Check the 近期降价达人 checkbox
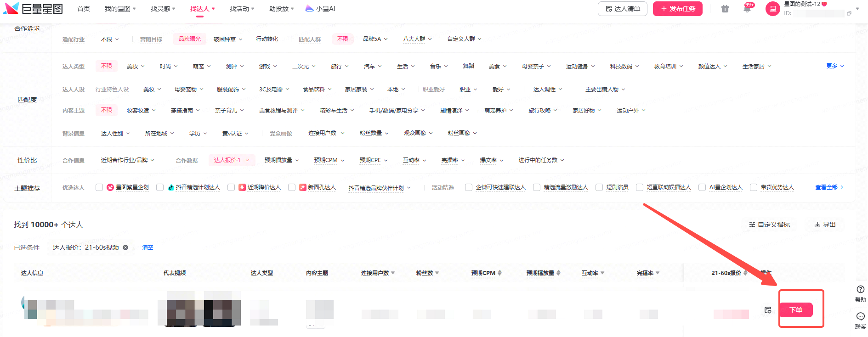Image resolution: width=868 pixels, height=337 pixels. (231, 187)
